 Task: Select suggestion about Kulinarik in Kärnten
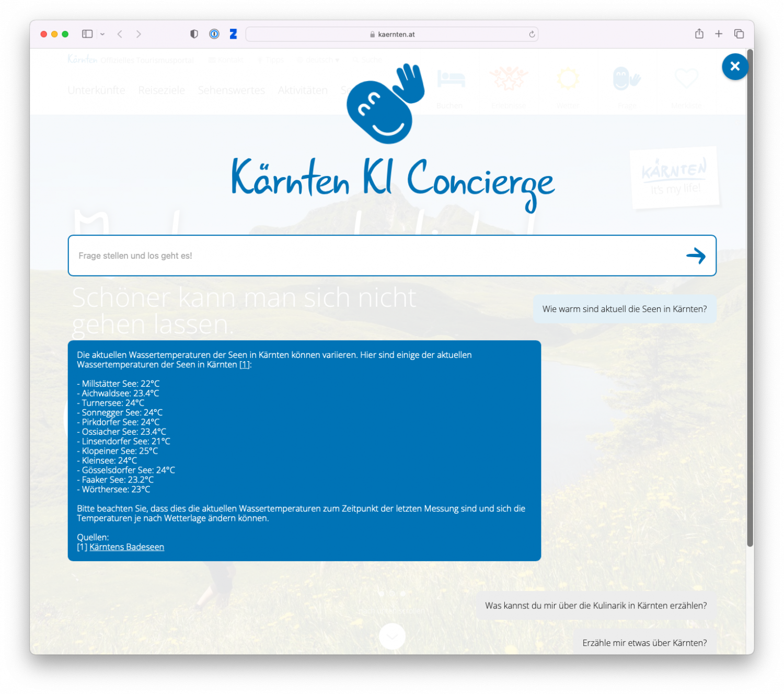tap(596, 605)
